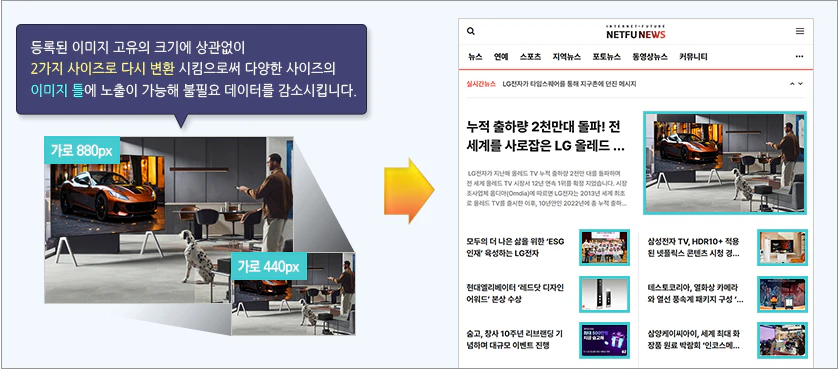Click cyan text 이미지 틀 in tooltip
Viewport: 838px width, 369px height.
[57, 89]
